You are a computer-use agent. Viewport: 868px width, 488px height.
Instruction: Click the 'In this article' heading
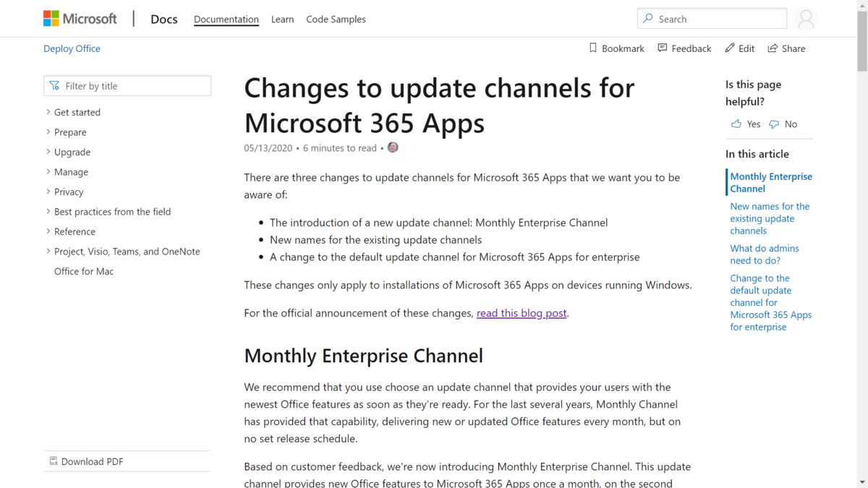[757, 154]
